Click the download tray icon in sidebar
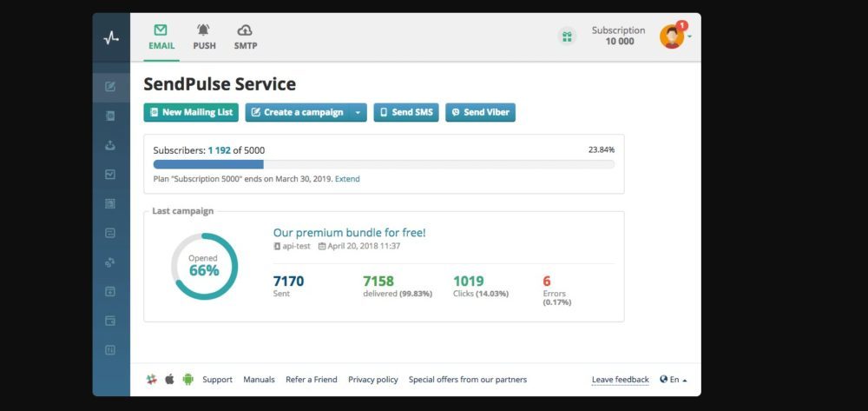Viewport: 868px width, 411px height. pos(110,145)
